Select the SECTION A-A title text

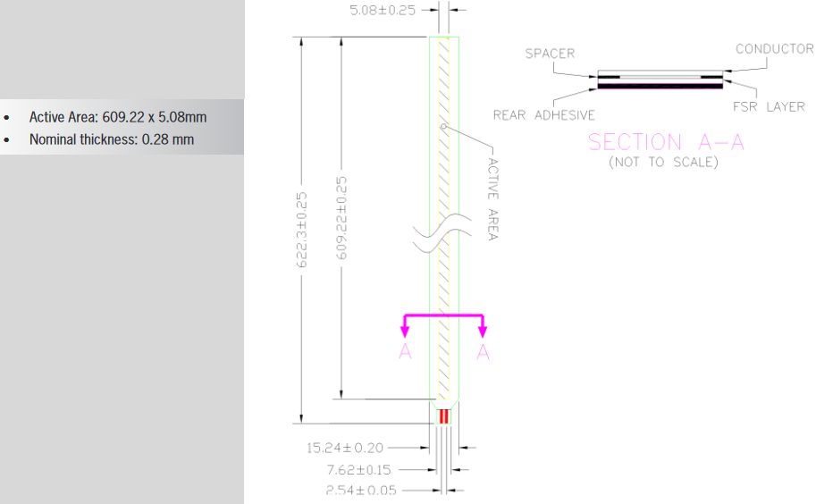pos(666,142)
